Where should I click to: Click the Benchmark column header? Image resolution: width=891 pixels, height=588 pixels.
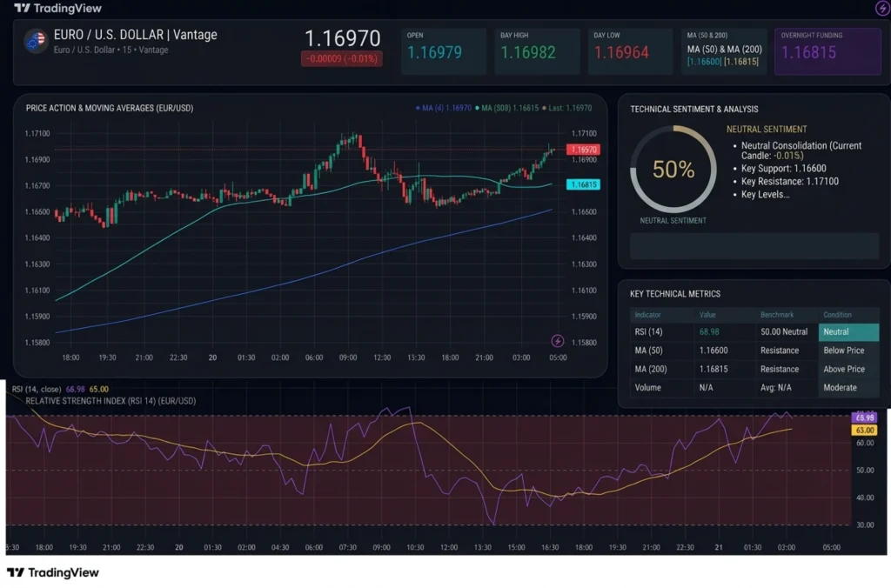[x=777, y=315]
